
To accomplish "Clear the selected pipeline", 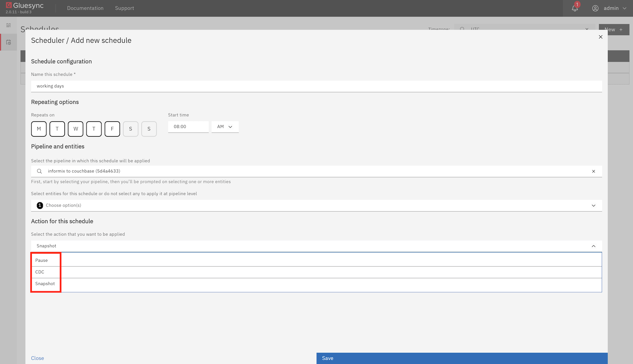I will (x=593, y=171).
